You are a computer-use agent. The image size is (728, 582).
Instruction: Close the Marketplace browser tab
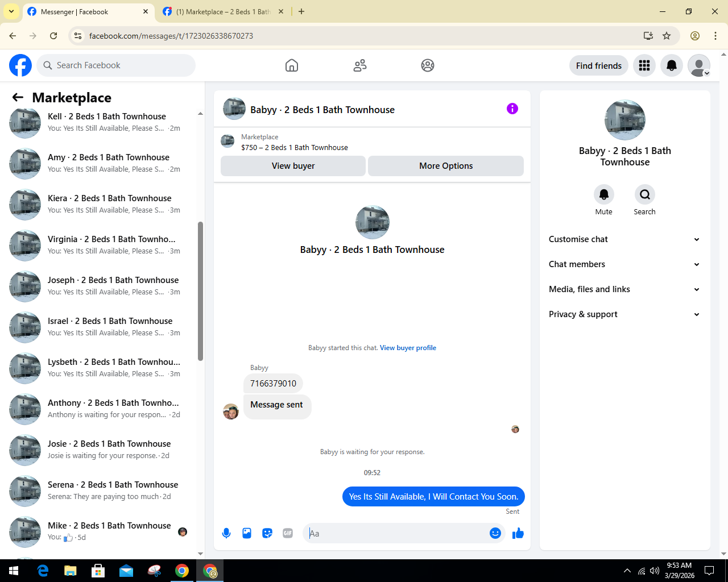281,11
